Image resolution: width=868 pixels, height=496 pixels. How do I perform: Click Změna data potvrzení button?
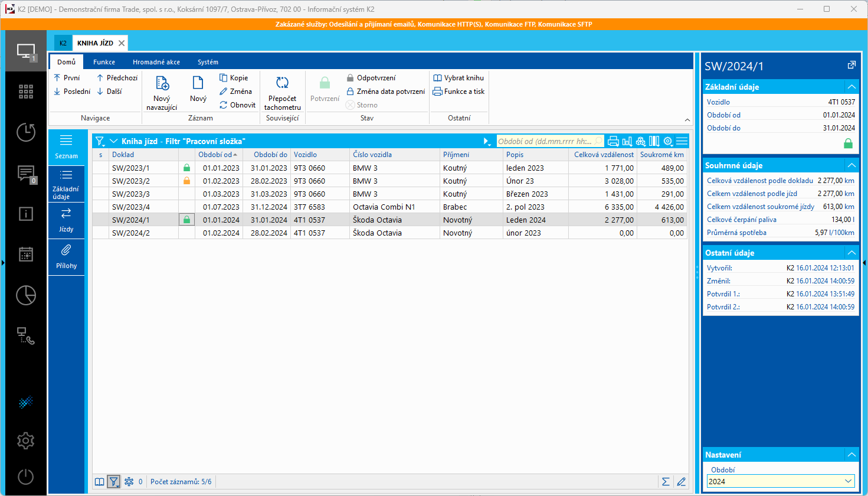tap(386, 92)
